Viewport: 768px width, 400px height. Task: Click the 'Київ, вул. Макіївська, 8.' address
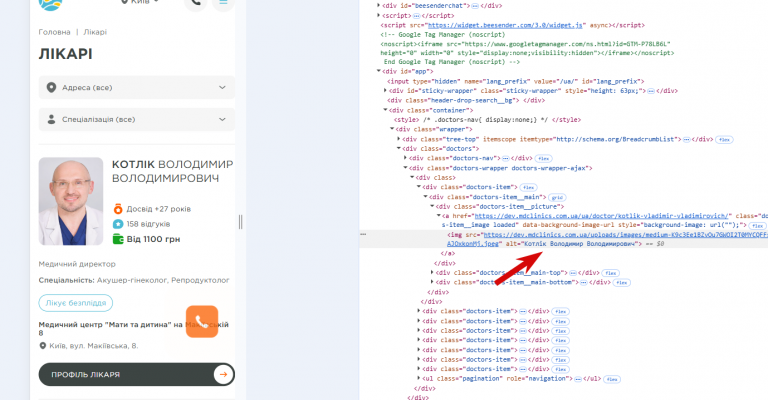(x=94, y=346)
